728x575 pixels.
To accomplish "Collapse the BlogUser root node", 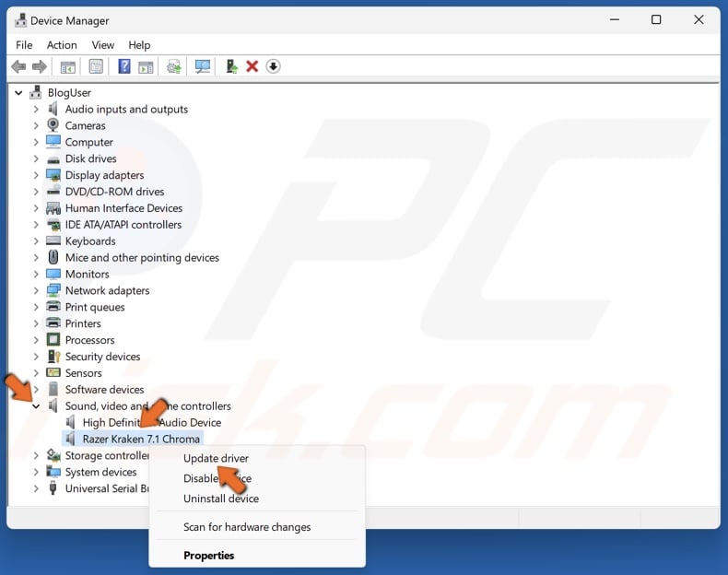I will 18,93.
